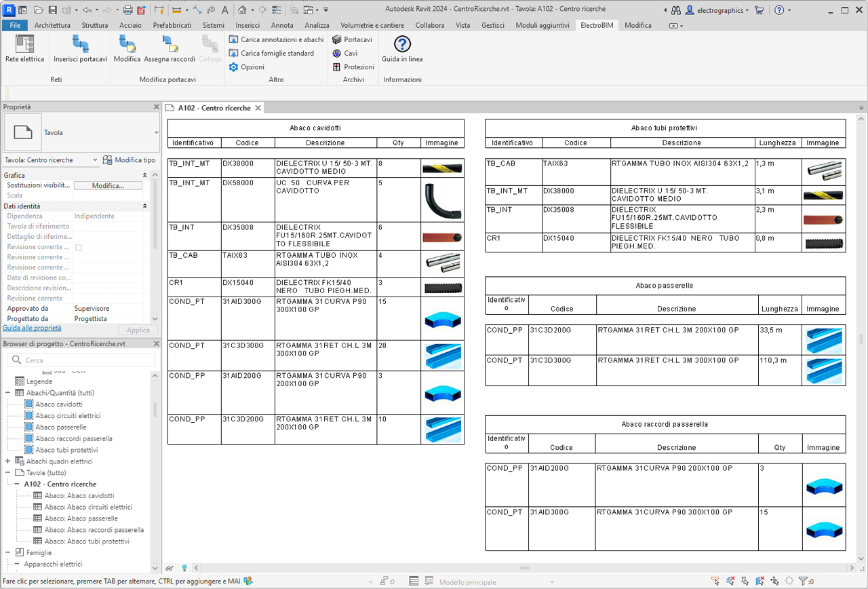Collapse the Abachi/Quantità (tutti) node
The height and width of the screenshot is (589, 868).
tap(8, 393)
